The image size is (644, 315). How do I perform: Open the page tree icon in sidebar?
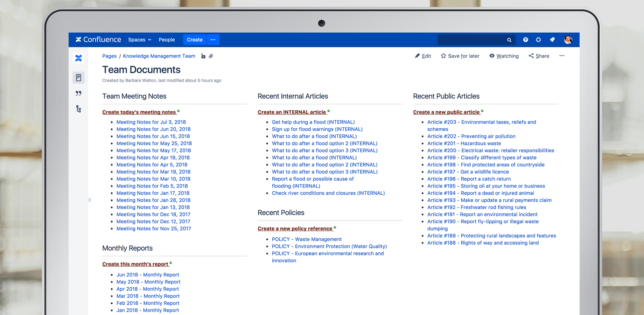[78, 109]
